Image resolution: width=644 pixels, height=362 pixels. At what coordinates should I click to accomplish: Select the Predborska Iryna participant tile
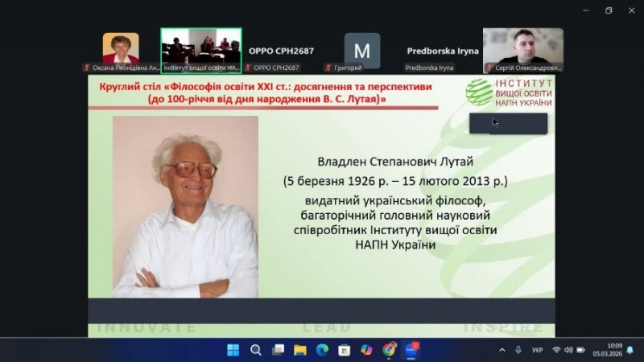(442, 51)
